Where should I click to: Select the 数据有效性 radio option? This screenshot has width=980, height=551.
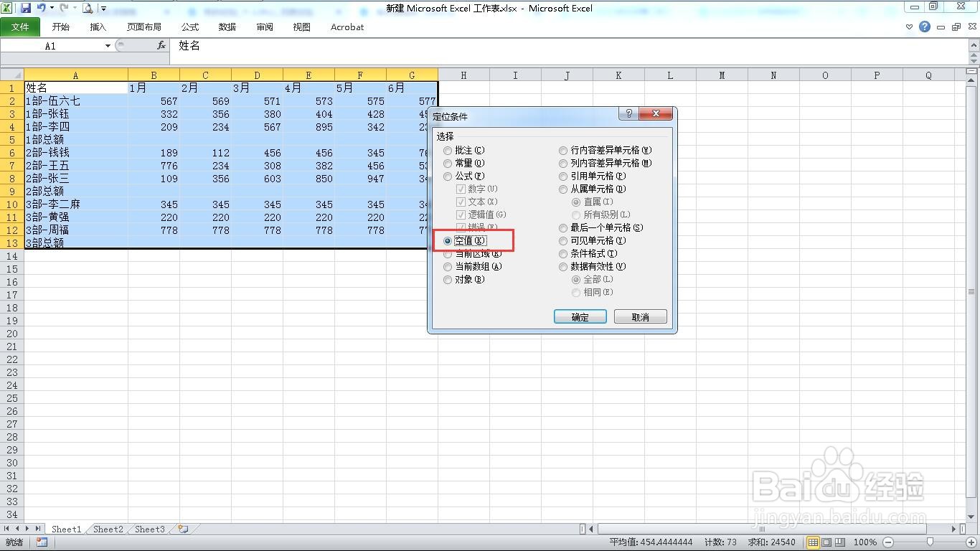point(593,267)
